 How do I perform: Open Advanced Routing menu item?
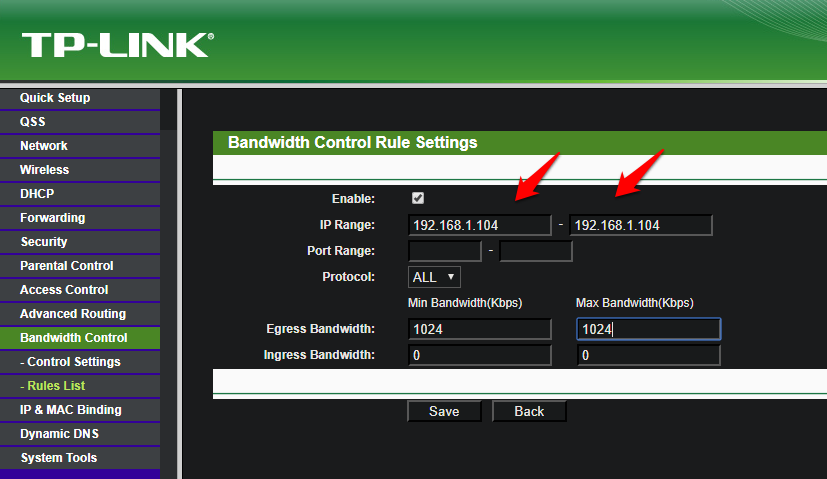80,314
